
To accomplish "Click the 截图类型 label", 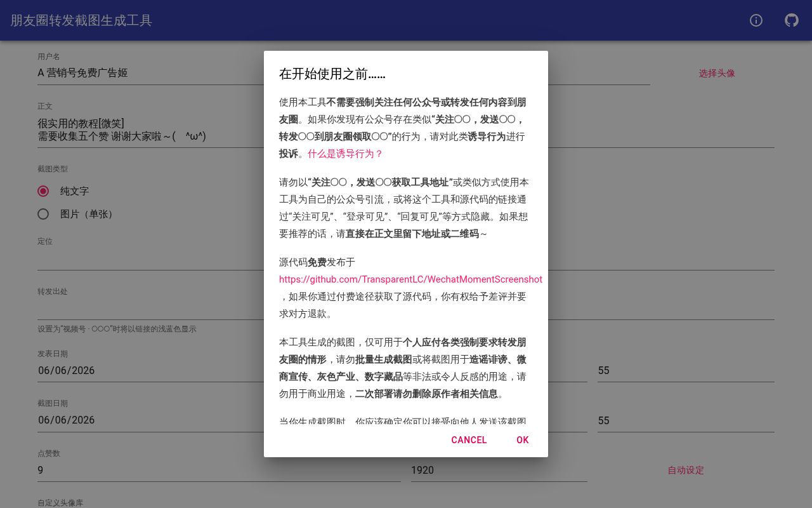I will click(x=53, y=169).
